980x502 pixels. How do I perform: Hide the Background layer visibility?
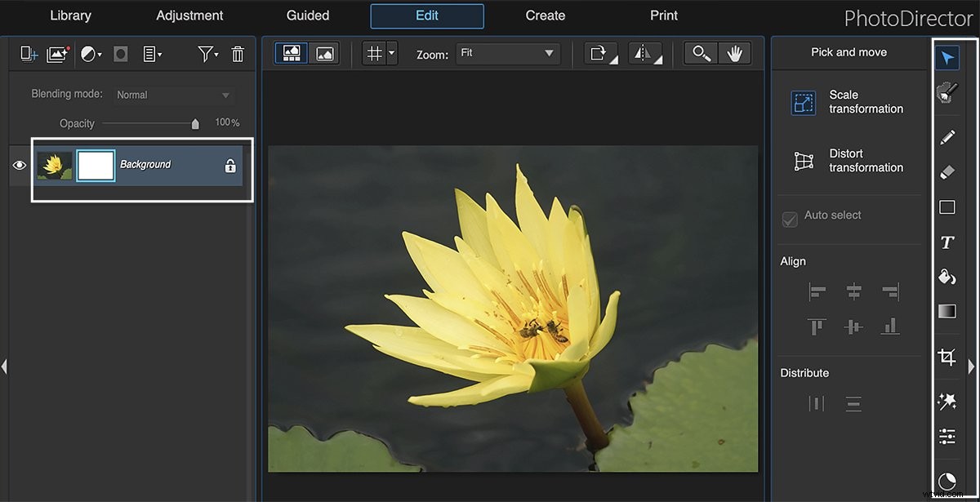coord(19,165)
